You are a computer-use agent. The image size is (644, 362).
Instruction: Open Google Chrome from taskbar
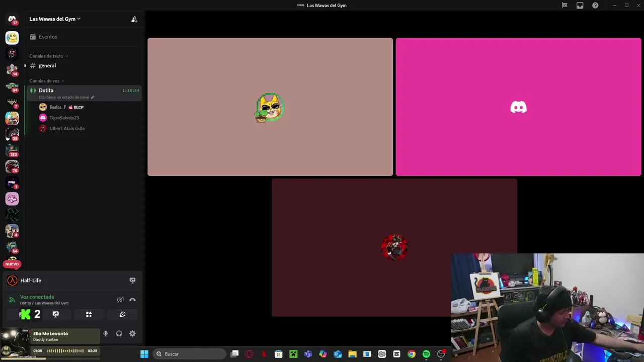411,354
